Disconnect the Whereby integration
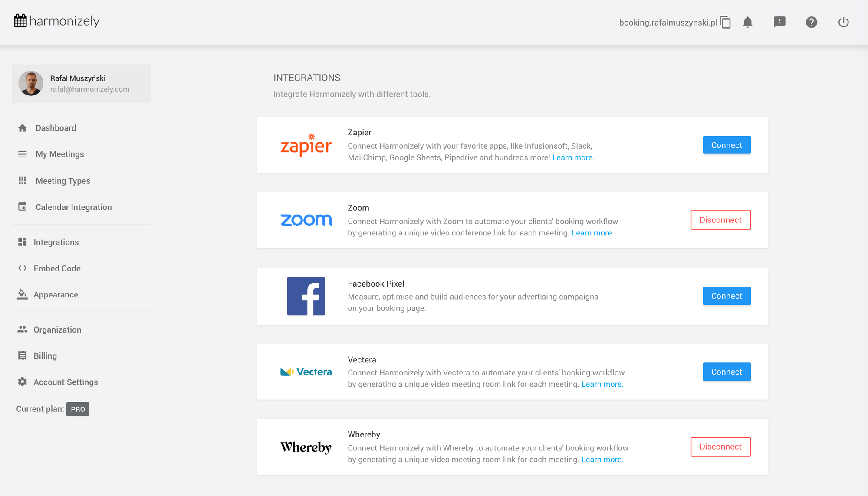Screen dimensions: 868x496 [720, 447]
